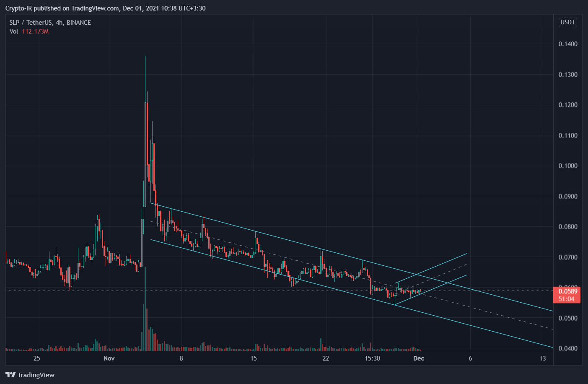Click the 0.0800 price axis label
Screen dimensions: 588x384
click(x=568, y=227)
